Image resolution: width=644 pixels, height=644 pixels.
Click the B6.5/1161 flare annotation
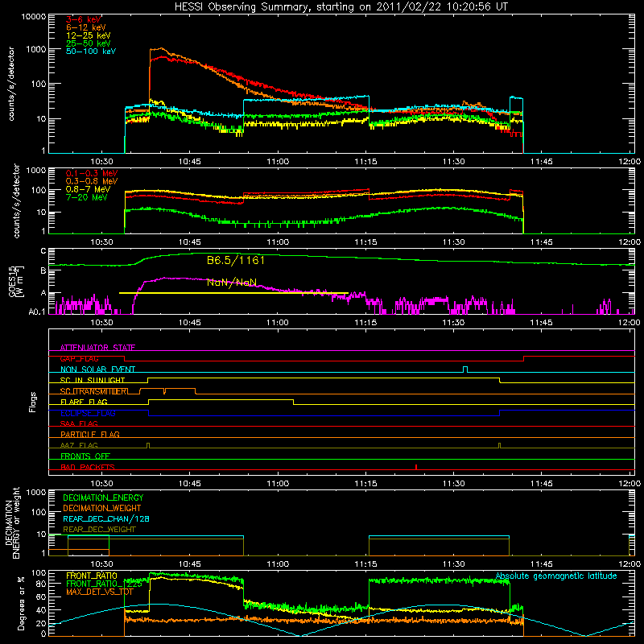coord(236,260)
